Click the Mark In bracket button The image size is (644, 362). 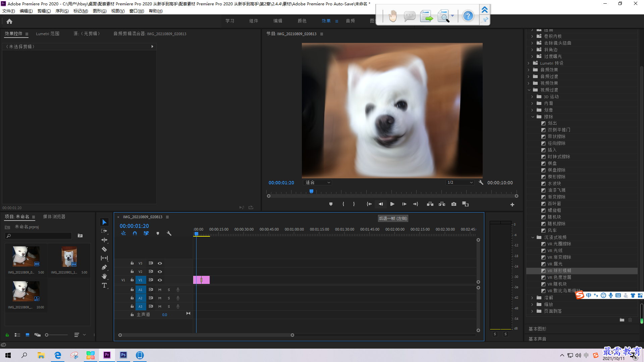pyautogui.click(x=343, y=204)
